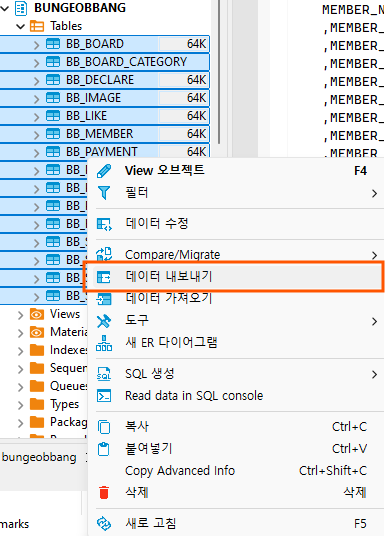Choose 새로 고침 menu entry

pyautogui.click(x=236, y=523)
